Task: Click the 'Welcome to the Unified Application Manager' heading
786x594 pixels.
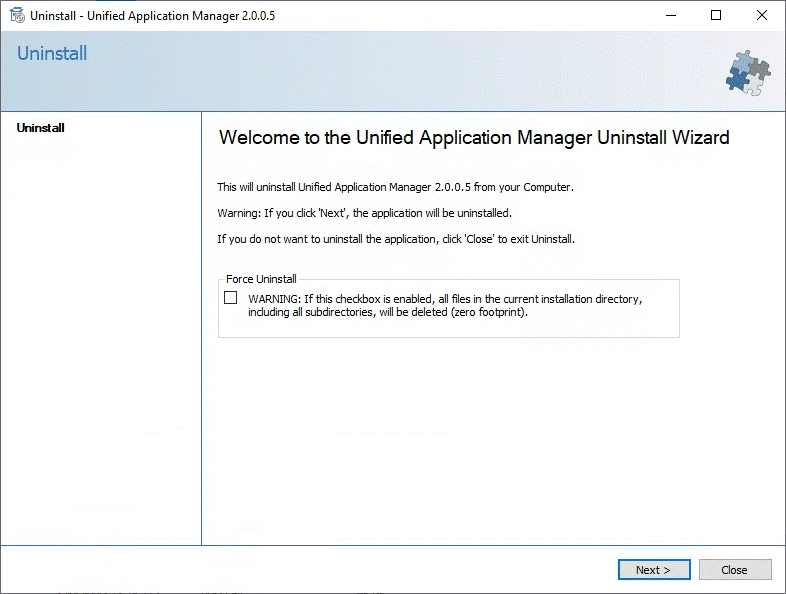Action: click(474, 138)
